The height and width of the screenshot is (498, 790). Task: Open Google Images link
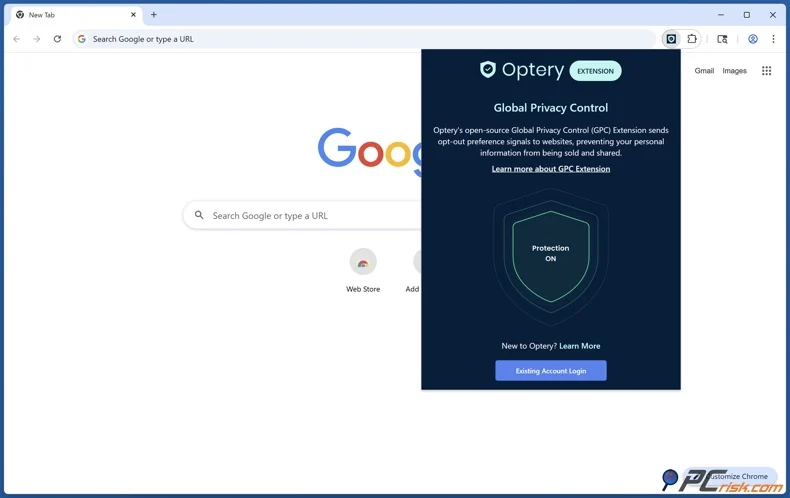pyautogui.click(x=735, y=71)
